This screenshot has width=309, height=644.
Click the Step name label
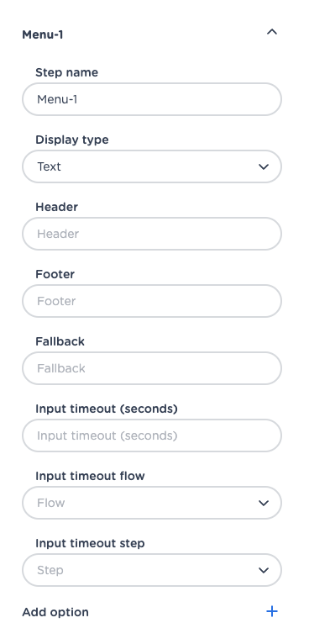[x=67, y=72]
